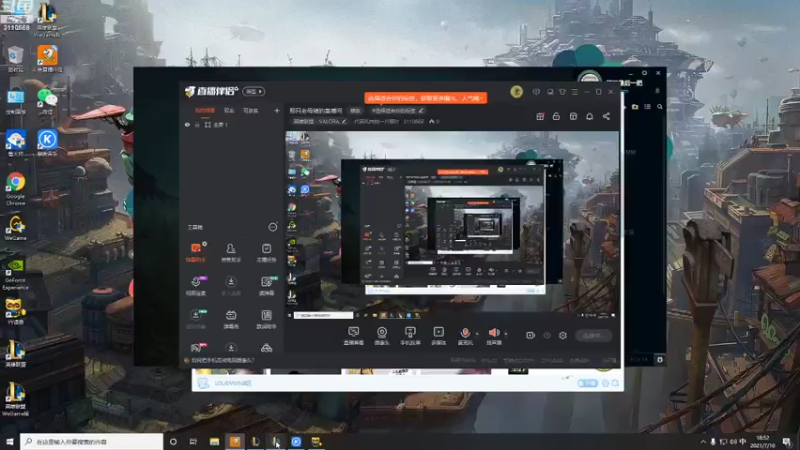The image size is (800, 450).
Task: Add a new scene with the plus icon
Action: tap(277, 110)
